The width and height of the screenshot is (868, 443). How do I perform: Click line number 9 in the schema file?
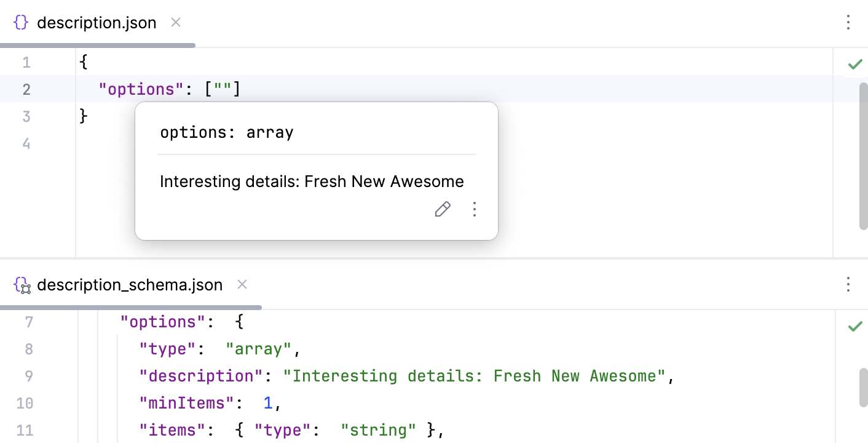pos(28,375)
